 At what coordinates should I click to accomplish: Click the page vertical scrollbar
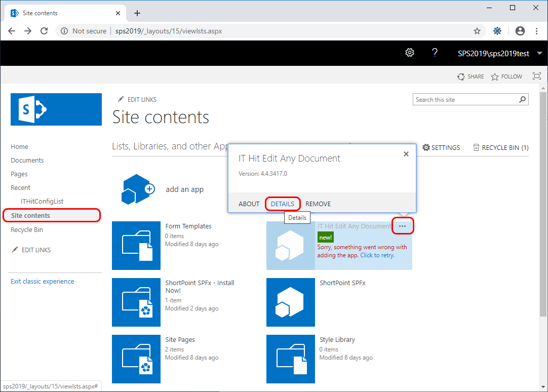point(543,204)
